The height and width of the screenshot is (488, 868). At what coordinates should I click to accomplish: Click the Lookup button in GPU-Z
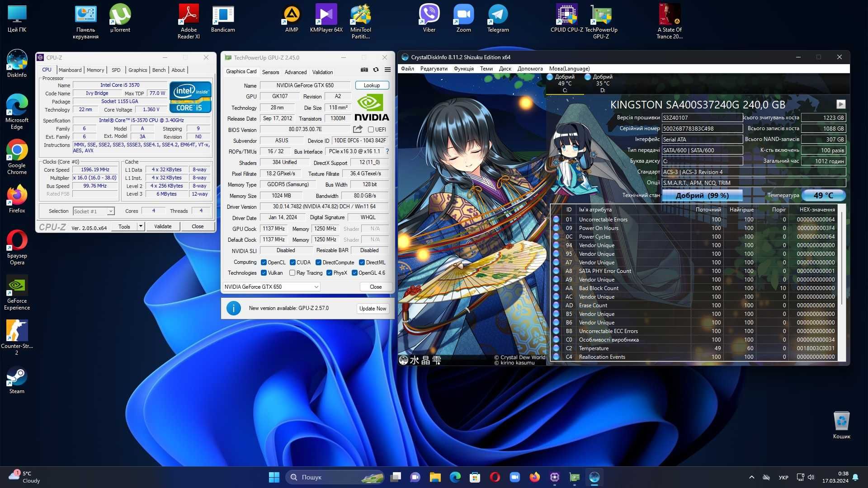[372, 85]
